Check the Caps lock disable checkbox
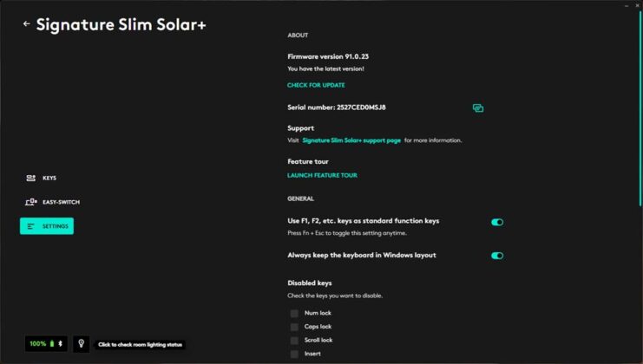The width and height of the screenshot is (643, 364). pyautogui.click(x=294, y=327)
